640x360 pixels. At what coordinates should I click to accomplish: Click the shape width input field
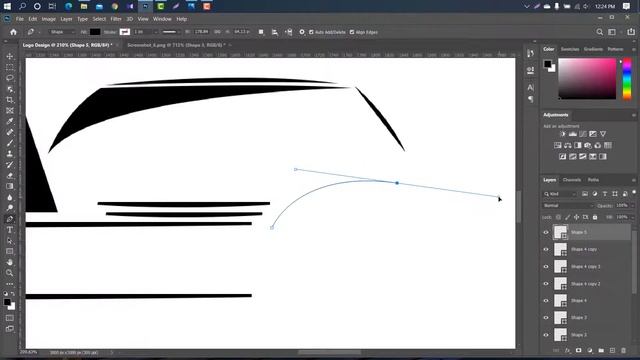click(x=201, y=32)
